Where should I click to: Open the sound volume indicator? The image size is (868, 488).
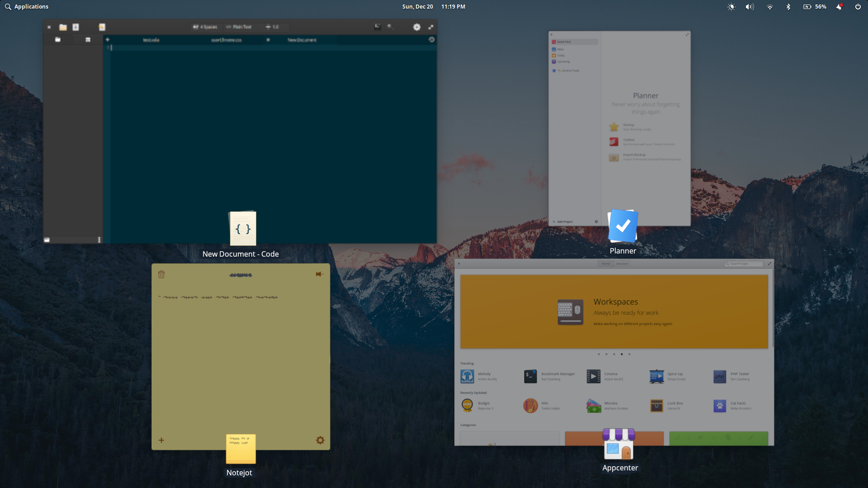pyautogui.click(x=750, y=7)
